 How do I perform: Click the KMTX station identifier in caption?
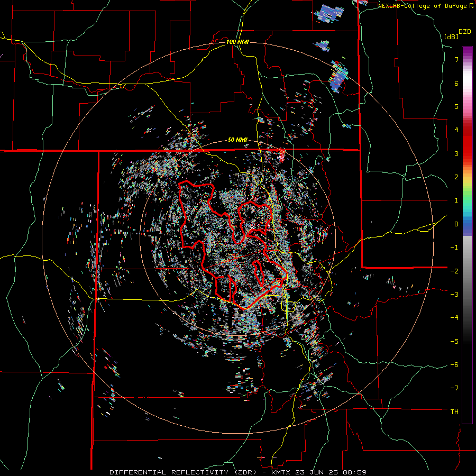[x=280, y=472]
